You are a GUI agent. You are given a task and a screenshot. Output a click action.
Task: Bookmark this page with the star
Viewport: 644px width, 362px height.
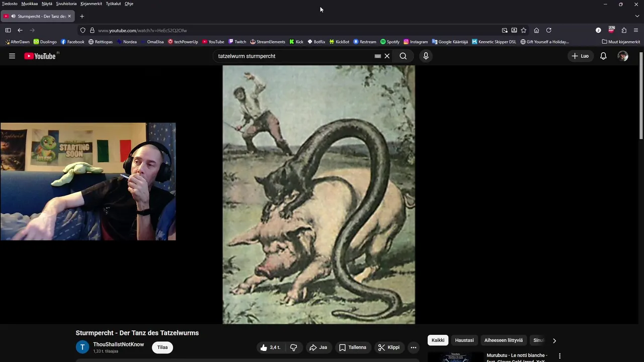coord(523,30)
